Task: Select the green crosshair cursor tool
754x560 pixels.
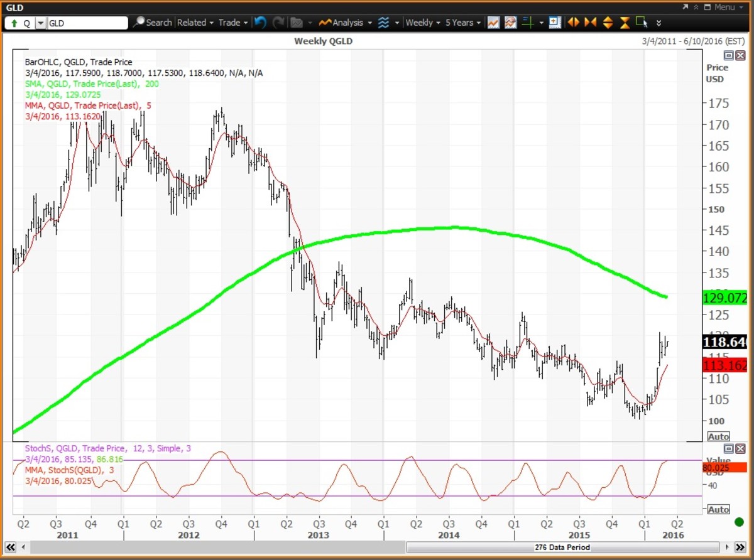Action: coord(528,23)
